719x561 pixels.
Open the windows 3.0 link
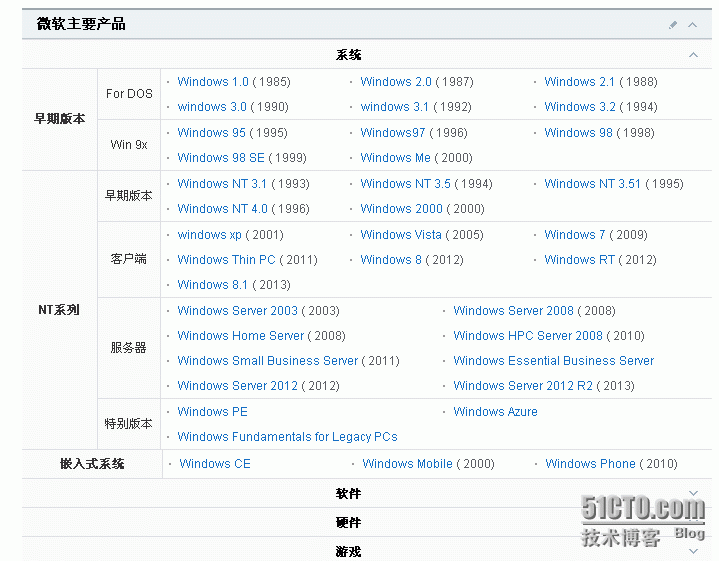212,107
